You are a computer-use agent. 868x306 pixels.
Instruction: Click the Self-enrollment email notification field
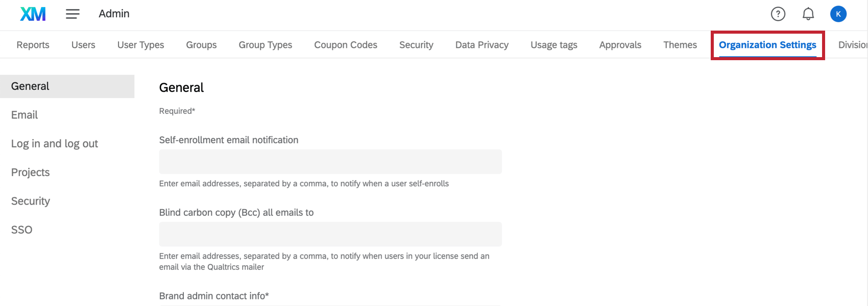tap(330, 161)
